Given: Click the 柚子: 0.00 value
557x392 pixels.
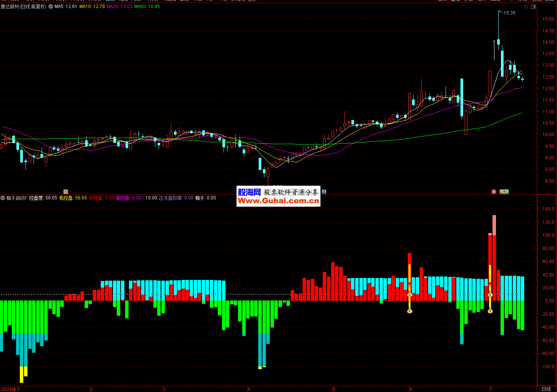Looking at the screenshot, I should pos(206,198).
